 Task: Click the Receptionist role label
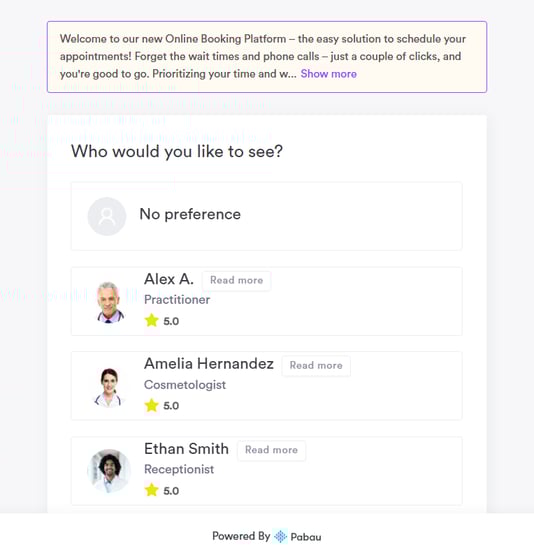(x=179, y=469)
